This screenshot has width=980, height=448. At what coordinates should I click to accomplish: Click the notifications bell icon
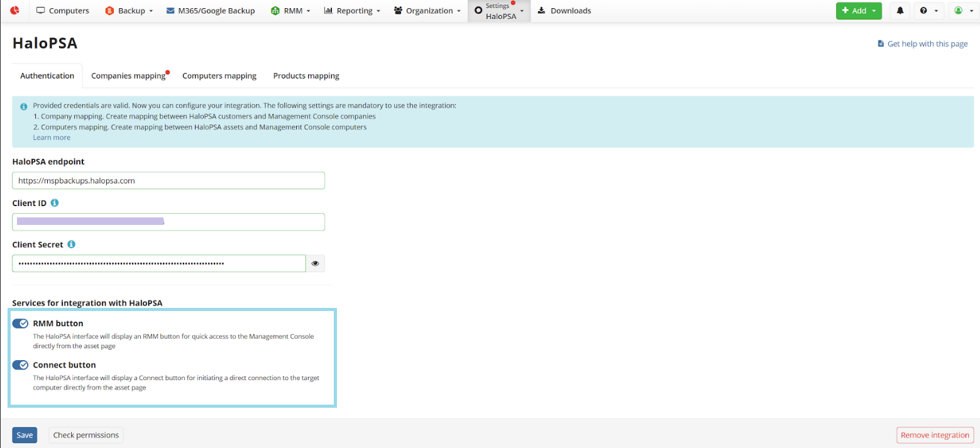pyautogui.click(x=900, y=11)
